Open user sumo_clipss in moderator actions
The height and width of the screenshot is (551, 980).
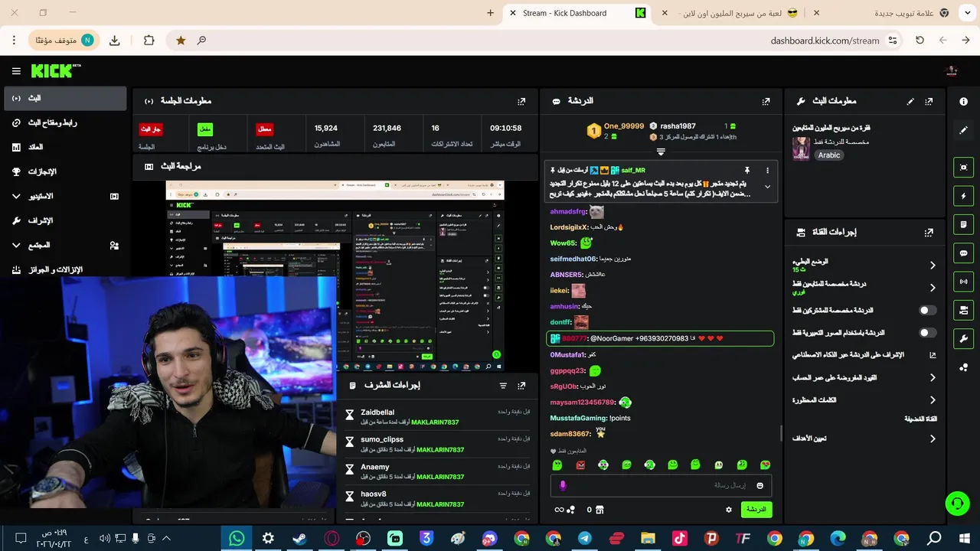click(x=382, y=440)
